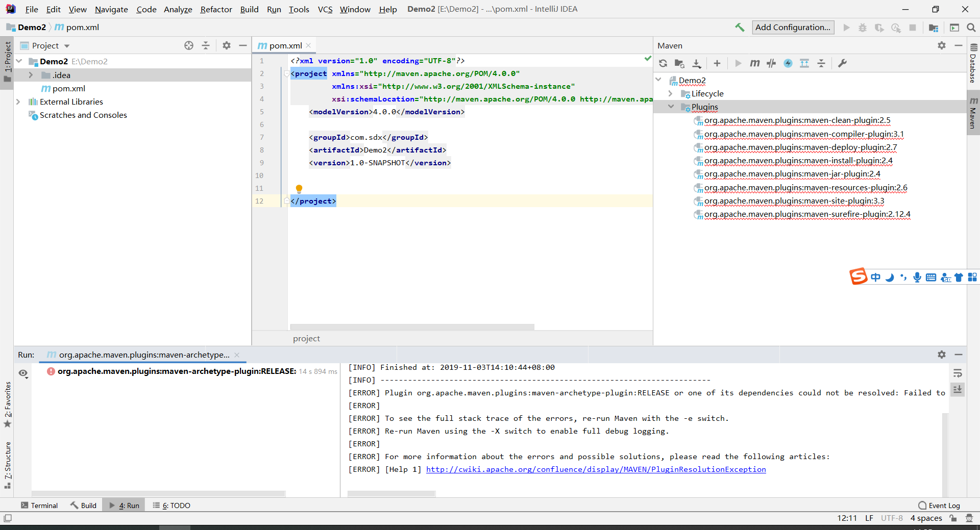
Task: Open Structure side tool window
Action: tap(8, 465)
